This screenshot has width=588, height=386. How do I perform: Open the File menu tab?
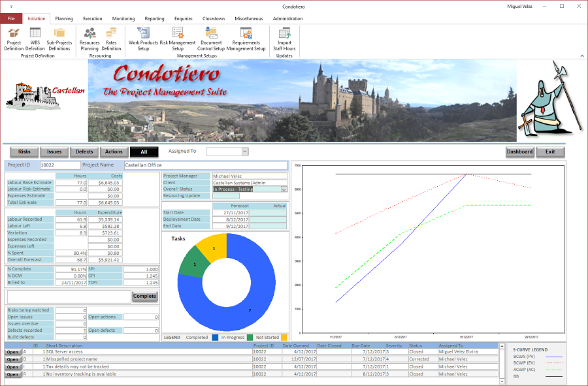11,18
